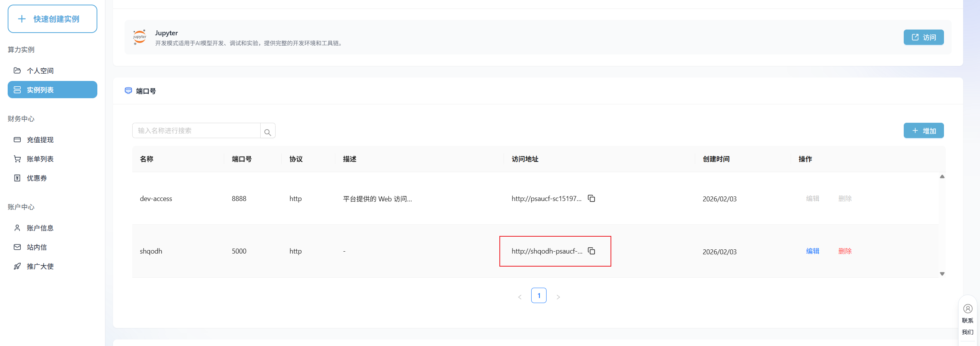Select 实例列表 menu item
980x346 pixels.
pos(53,90)
